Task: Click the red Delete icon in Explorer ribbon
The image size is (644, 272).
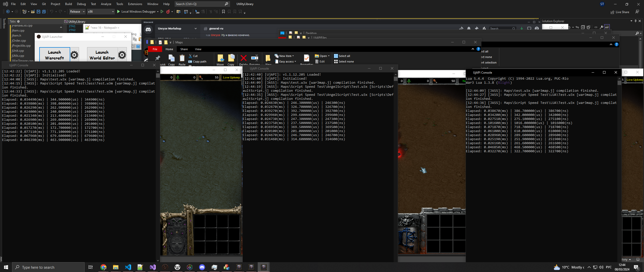Action: click(x=243, y=58)
